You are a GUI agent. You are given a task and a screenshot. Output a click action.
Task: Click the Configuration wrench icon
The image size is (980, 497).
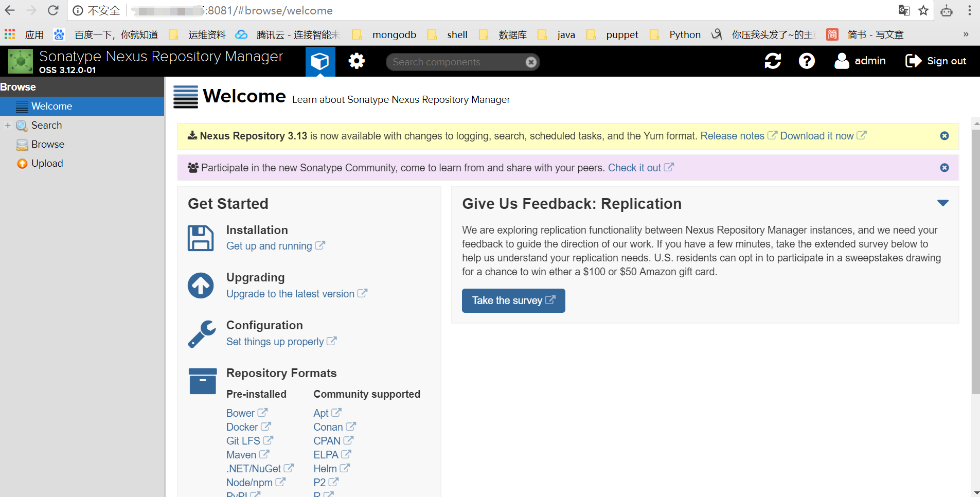coord(202,334)
